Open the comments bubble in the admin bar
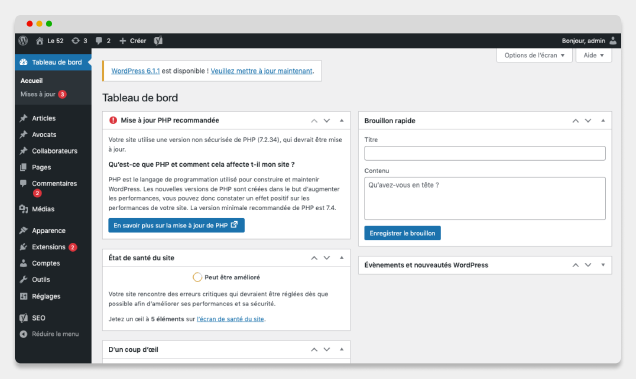 click(x=103, y=41)
